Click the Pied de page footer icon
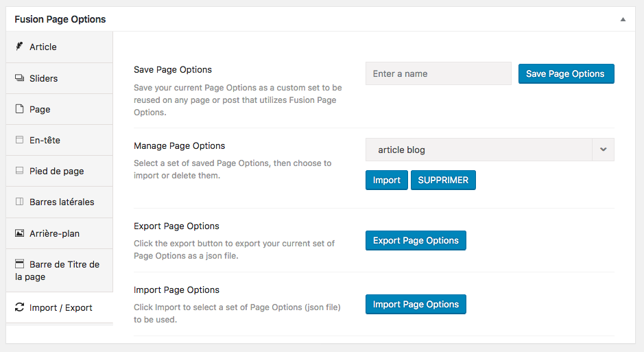Screen dimensions: 644x352 pyautogui.click(x=19, y=171)
